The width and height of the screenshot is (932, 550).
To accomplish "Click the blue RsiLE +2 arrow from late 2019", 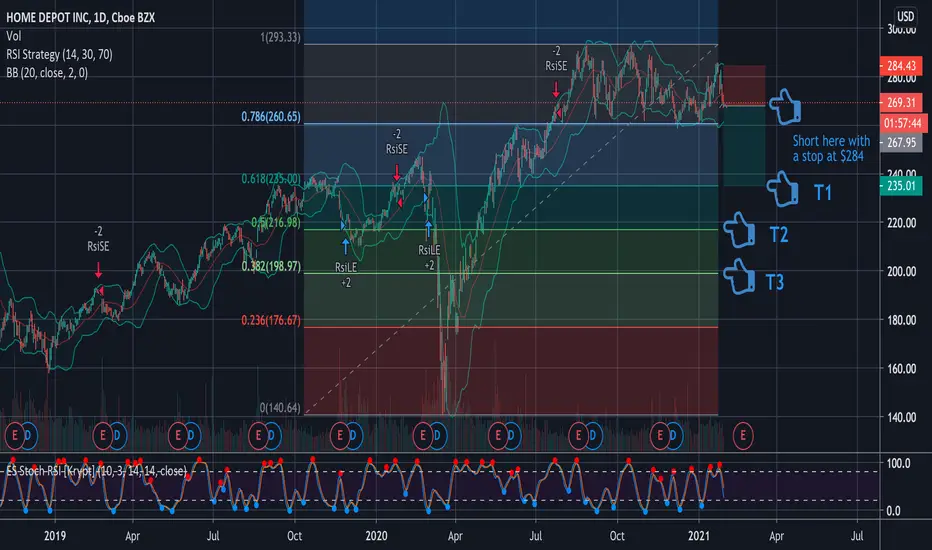I will [x=346, y=247].
